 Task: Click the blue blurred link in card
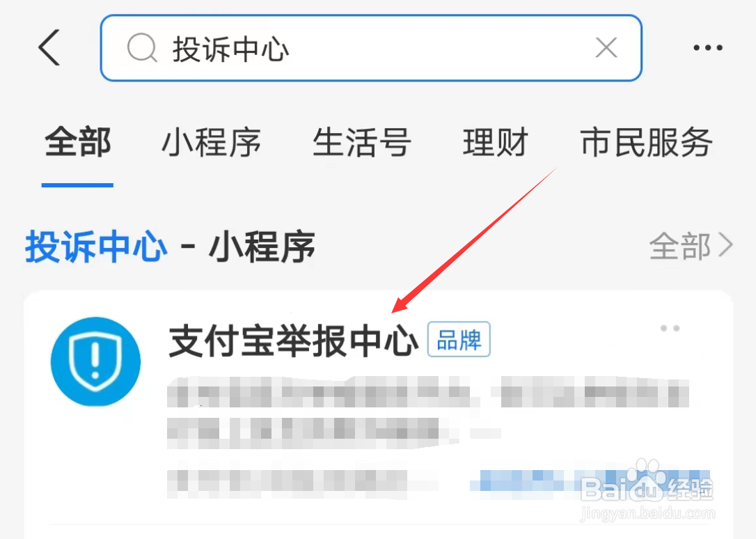pos(589,481)
